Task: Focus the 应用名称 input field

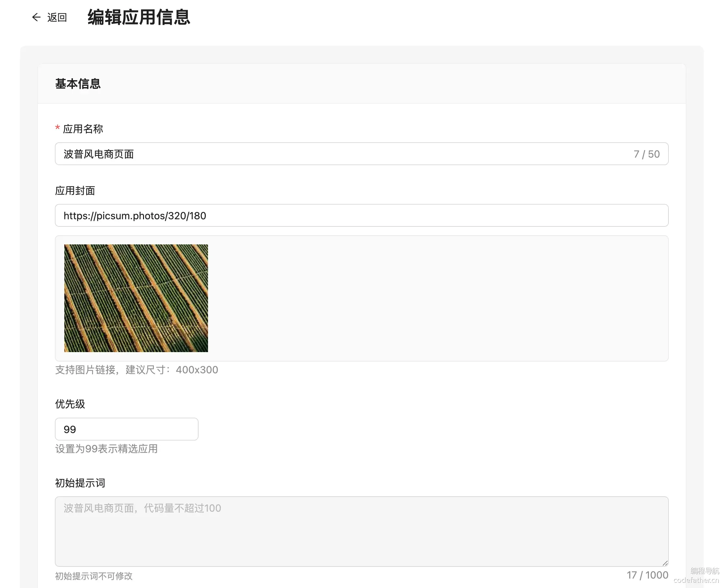Action: (x=361, y=154)
